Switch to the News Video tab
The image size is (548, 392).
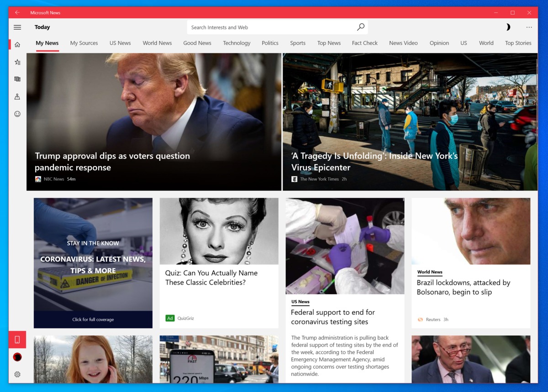click(x=403, y=43)
